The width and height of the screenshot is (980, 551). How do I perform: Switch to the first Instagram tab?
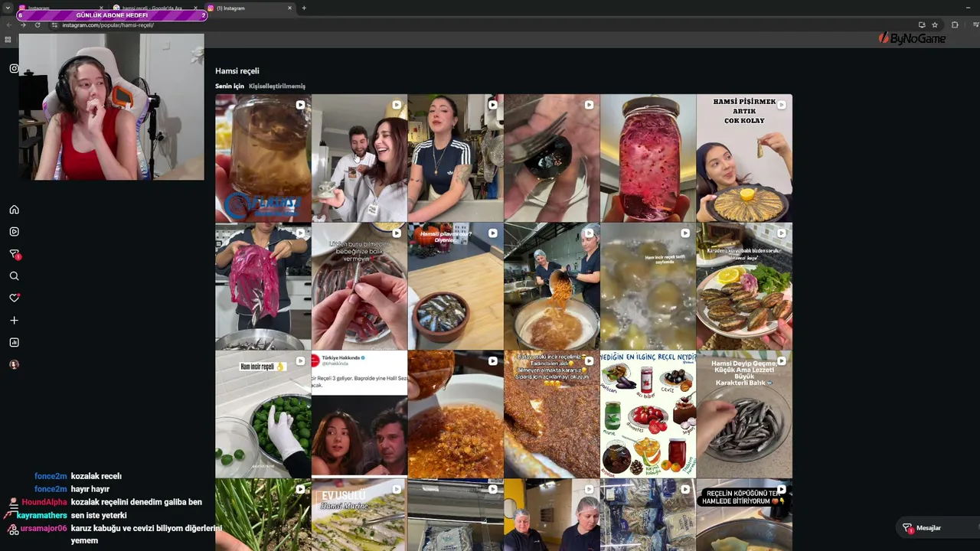61,8
